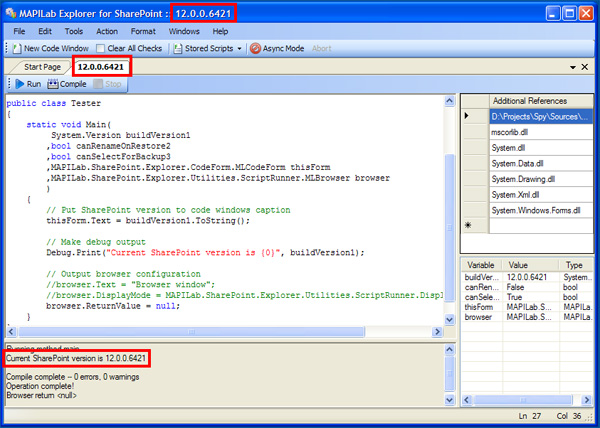
Task: Click the Stored Scripts icon
Action: (178, 49)
